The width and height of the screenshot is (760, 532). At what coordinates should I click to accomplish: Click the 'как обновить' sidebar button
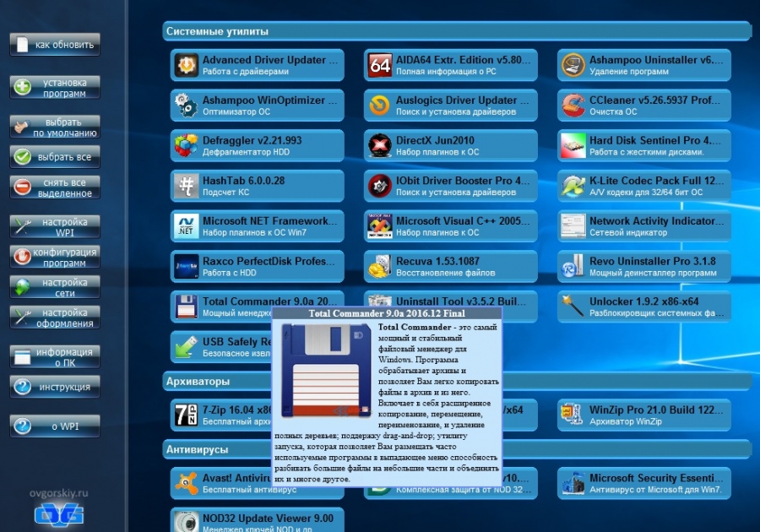click(x=55, y=45)
